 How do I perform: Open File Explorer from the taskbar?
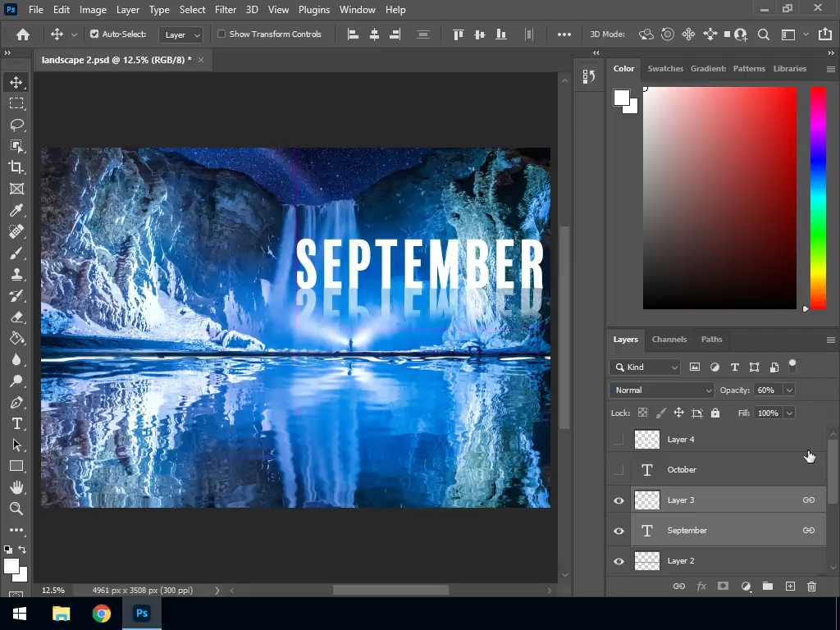coord(61,613)
